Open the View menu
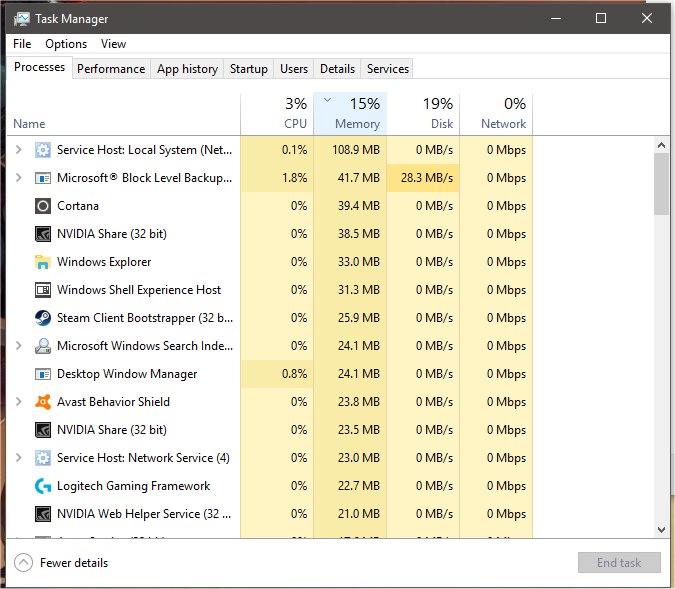 pyautogui.click(x=113, y=44)
